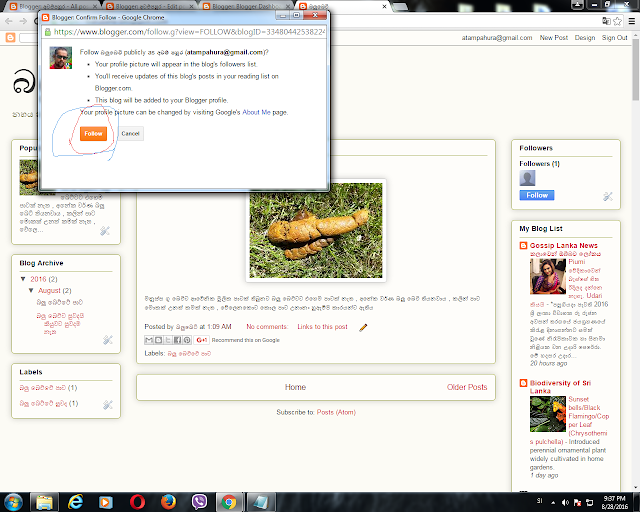Click the orange Follow button in the dialog
Viewport: 640px width, 512px height.
point(93,134)
